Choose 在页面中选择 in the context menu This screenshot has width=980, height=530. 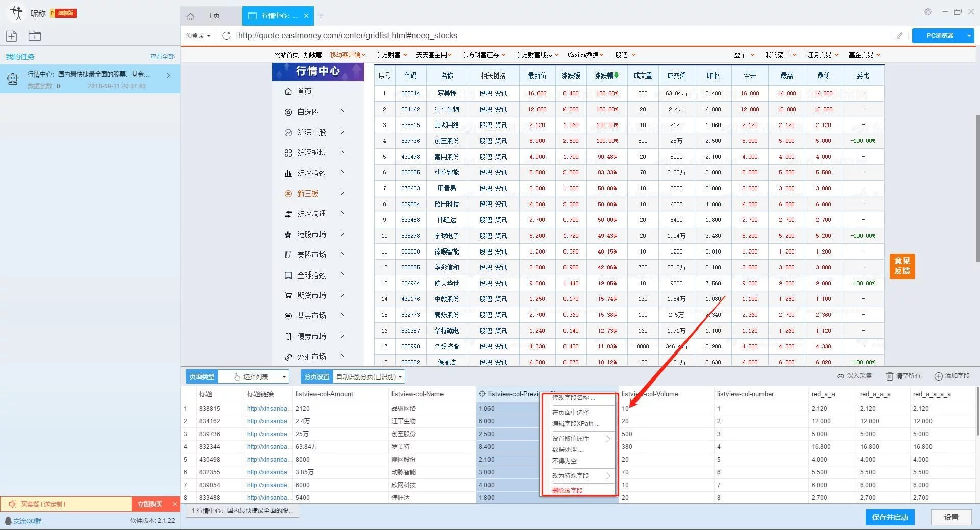point(571,412)
